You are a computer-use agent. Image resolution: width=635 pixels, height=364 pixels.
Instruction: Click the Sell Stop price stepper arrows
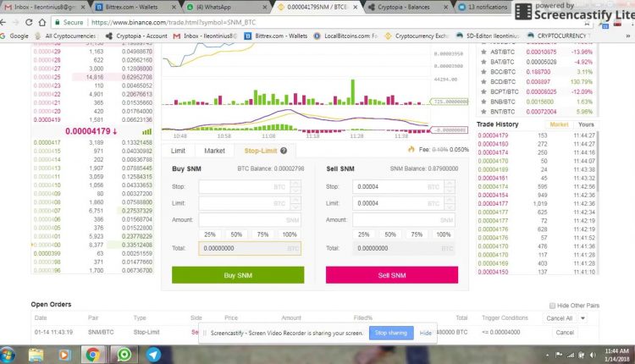click(450, 187)
